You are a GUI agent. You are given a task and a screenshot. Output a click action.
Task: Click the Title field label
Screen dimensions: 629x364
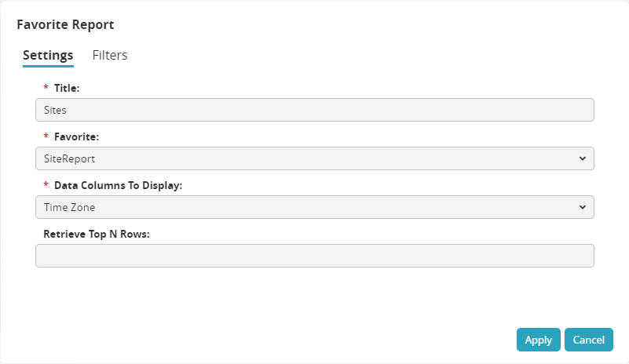(x=67, y=89)
